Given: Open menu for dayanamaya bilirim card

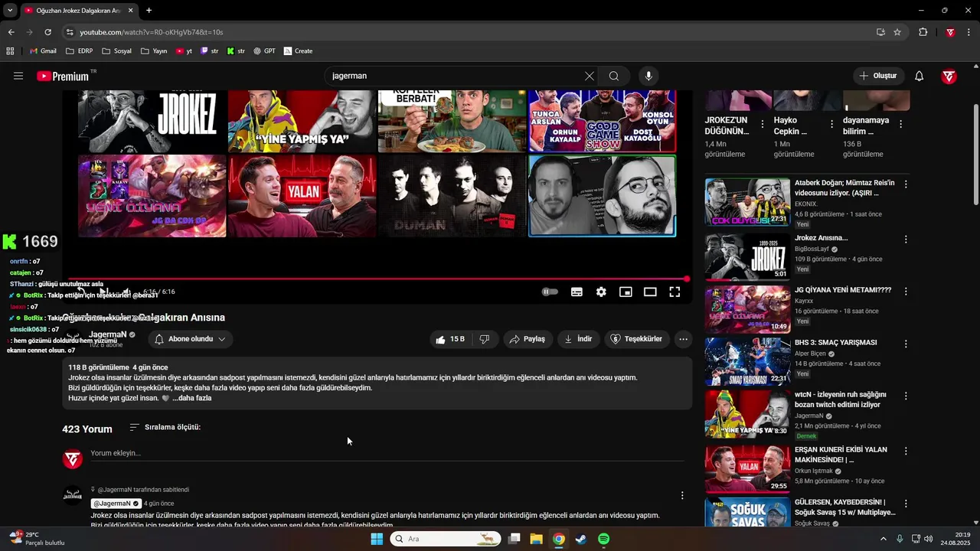Looking at the screenshot, I should pyautogui.click(x=901, y=124).
